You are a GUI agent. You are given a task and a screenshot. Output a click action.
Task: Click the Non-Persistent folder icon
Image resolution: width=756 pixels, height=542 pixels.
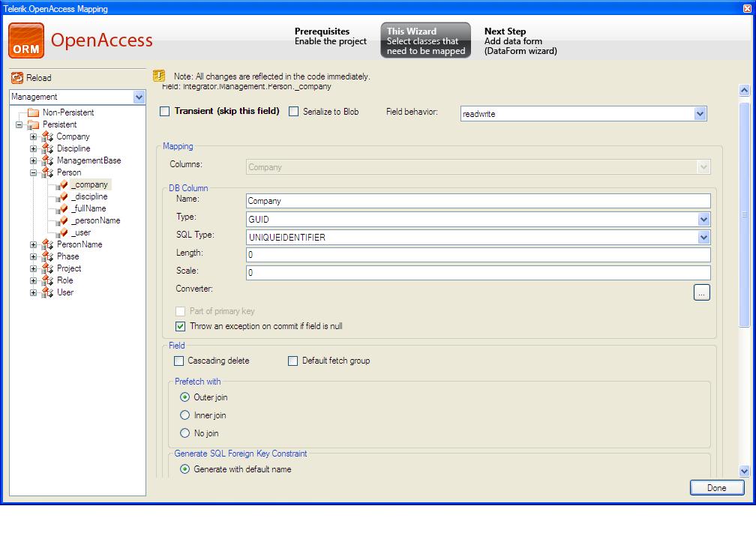[33, 112]
